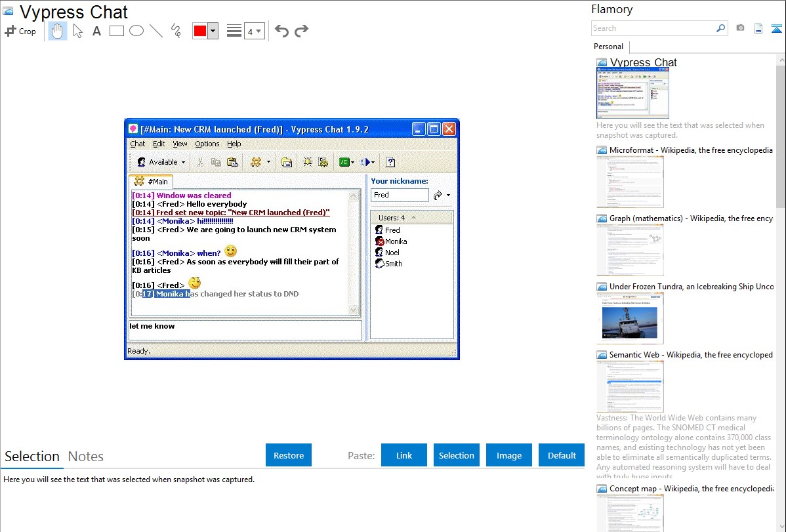Click the Default paste button

pyautogui.click(x=562, y=455)
